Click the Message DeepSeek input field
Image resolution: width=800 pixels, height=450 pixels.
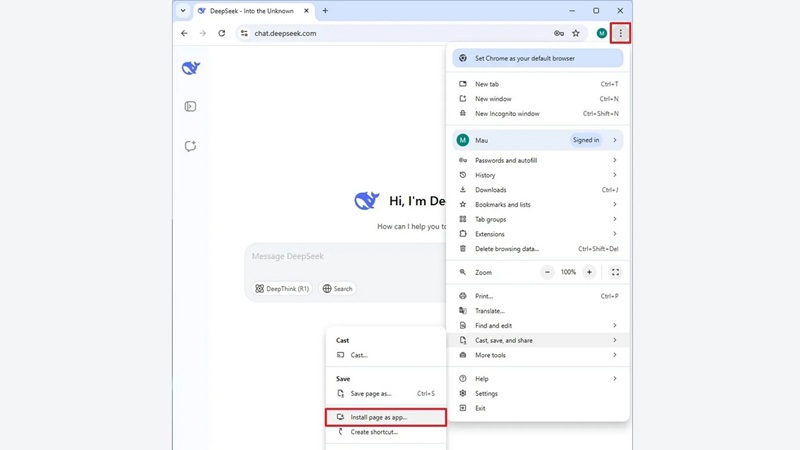pos(340,257)
